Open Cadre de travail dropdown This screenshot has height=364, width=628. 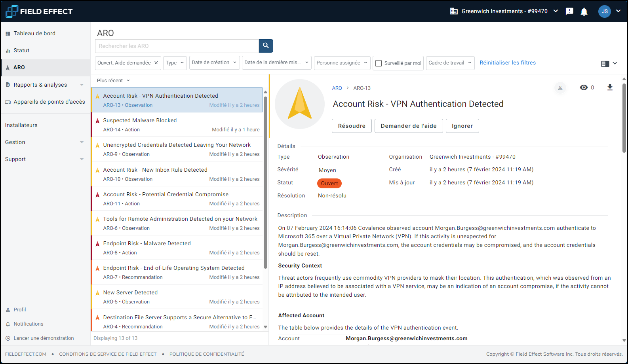pyautogui.click(x=450, y=63)
